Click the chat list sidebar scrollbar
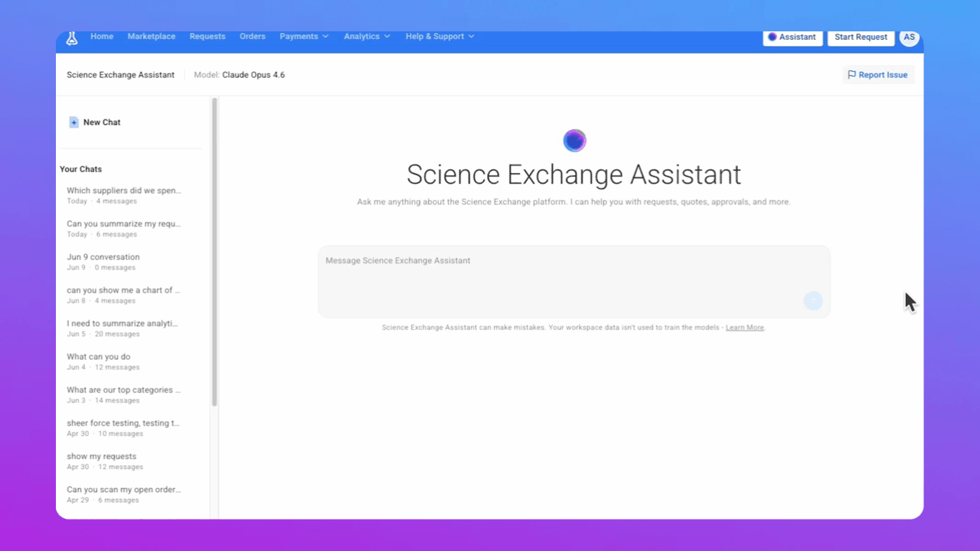The width and height of the screenshot is (980, 551). point(214,253)
